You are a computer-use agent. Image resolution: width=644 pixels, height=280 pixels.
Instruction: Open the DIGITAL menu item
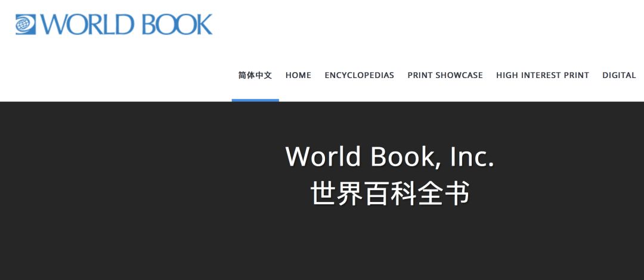619,75
